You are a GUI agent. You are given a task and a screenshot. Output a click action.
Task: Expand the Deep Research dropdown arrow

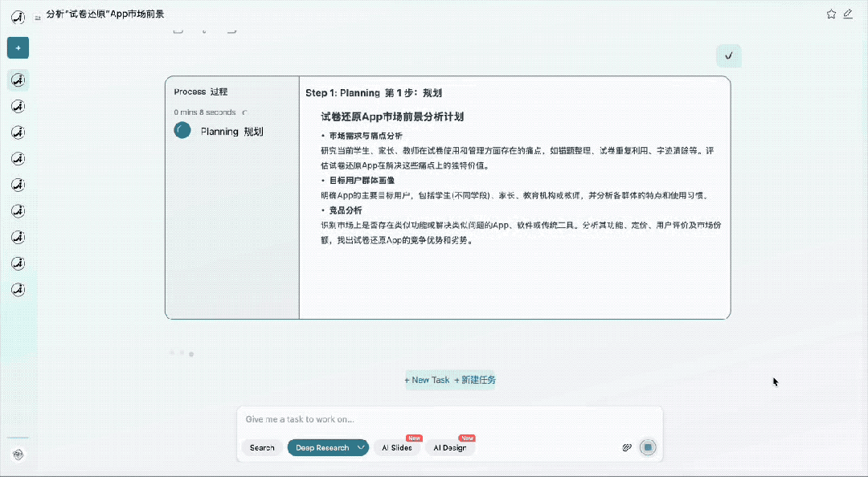(x=360, y=447)
